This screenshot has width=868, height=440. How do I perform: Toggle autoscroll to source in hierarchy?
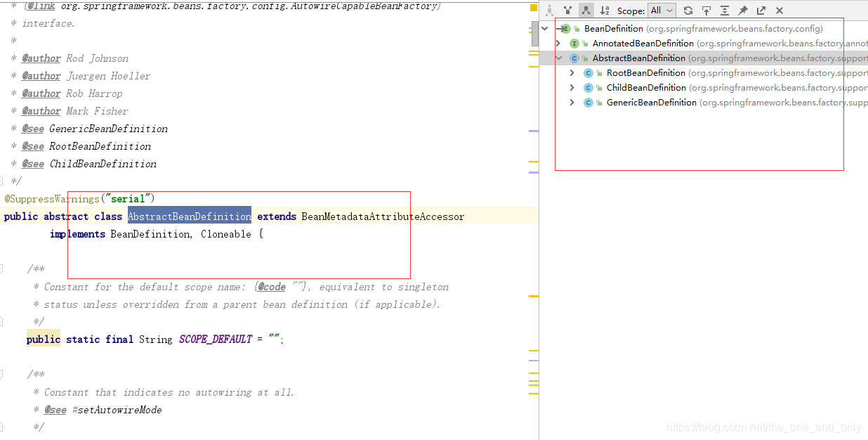[x=706, y=11]
